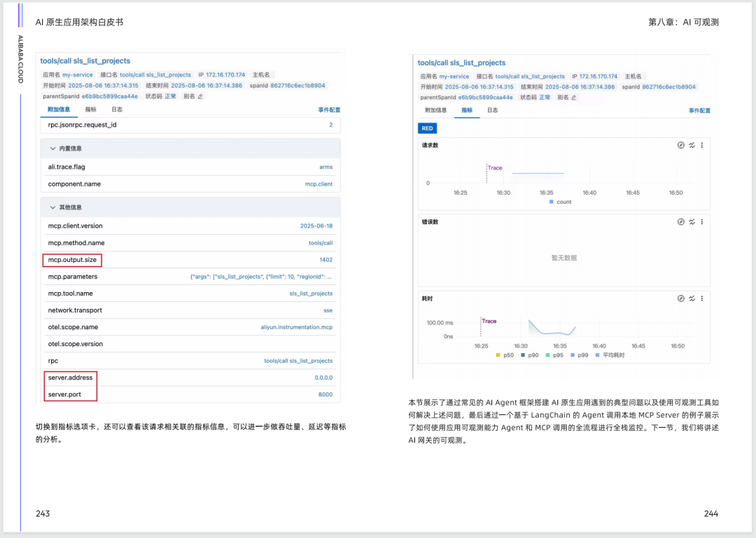Click the spanId 862716c6ec1b8904 link on page 244
This screenshot has width=756, height=538.
pyautogui.click(x=668, y=87)
